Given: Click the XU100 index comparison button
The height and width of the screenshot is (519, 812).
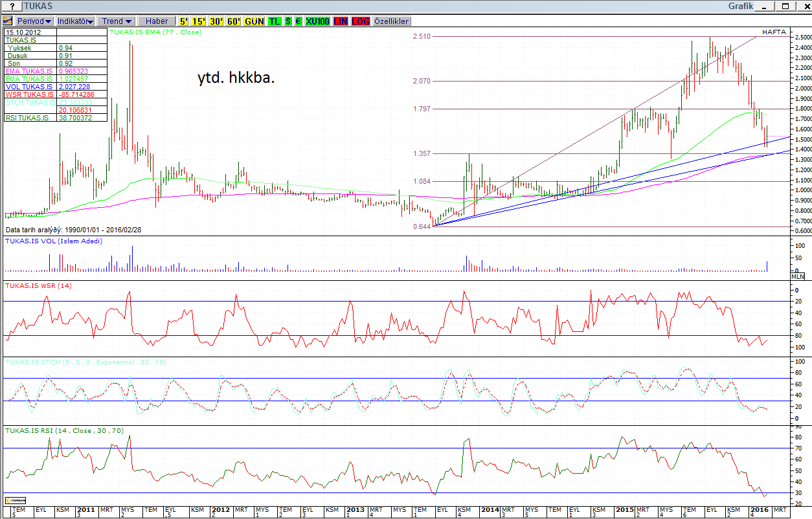Looking at the screenshot, I should click(x=317, y=21).
